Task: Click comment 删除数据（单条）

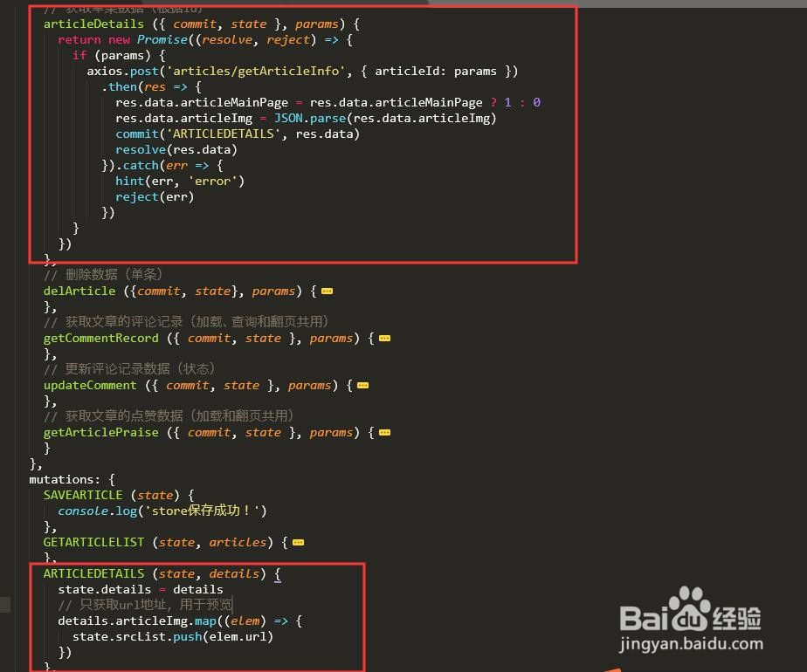Action: click(x=103, y=275)
